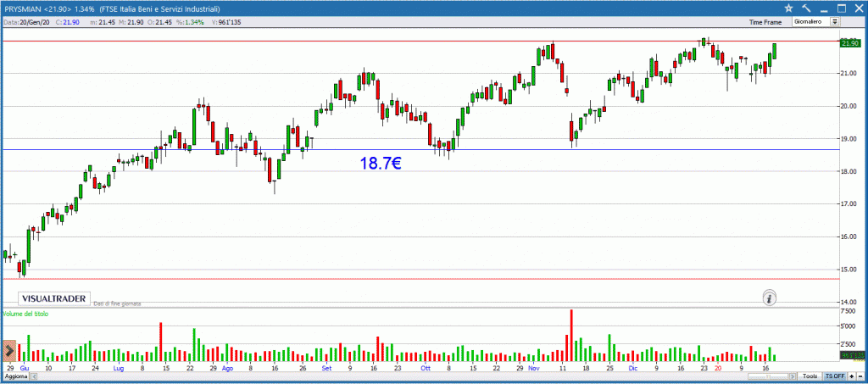Open the Time Frame Giornaliero dropdown

pos(815,21)
